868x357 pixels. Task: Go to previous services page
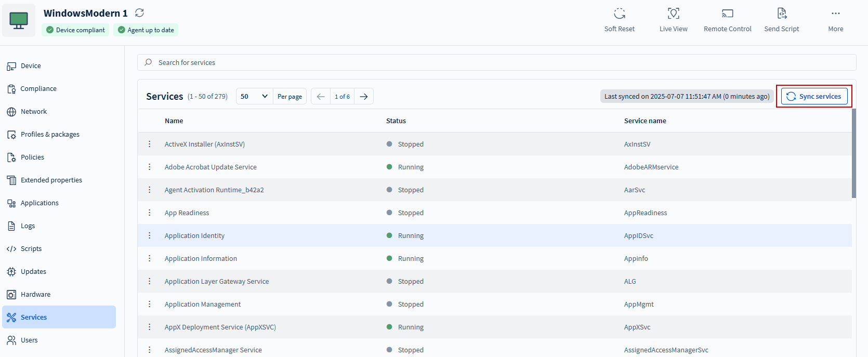click(x=321, y=97)
